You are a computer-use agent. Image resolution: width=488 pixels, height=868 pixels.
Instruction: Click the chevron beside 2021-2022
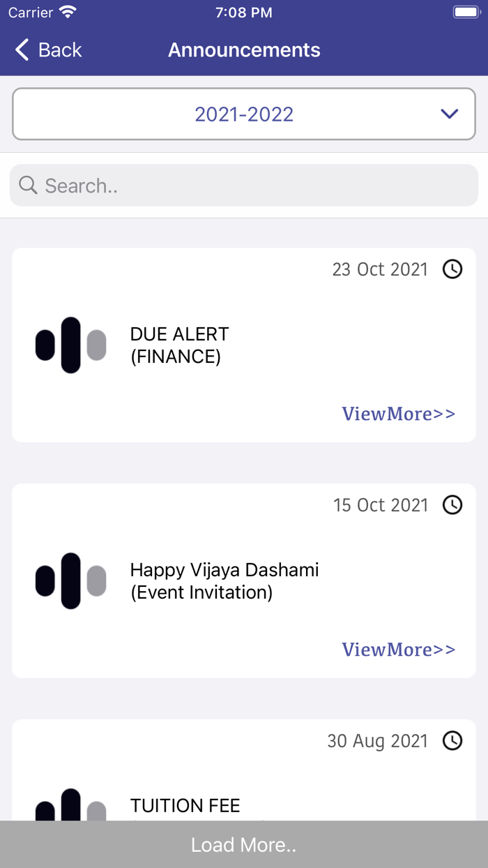450,114
